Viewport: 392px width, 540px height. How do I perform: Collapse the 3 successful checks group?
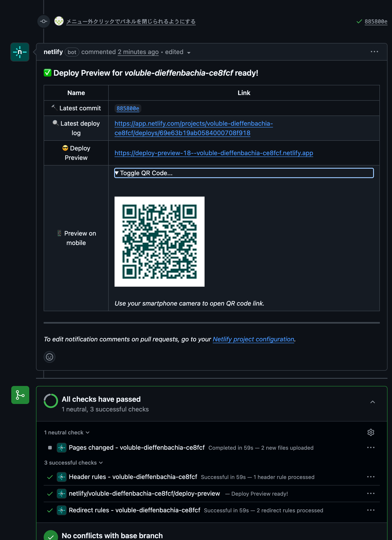[x=74, y=462]
